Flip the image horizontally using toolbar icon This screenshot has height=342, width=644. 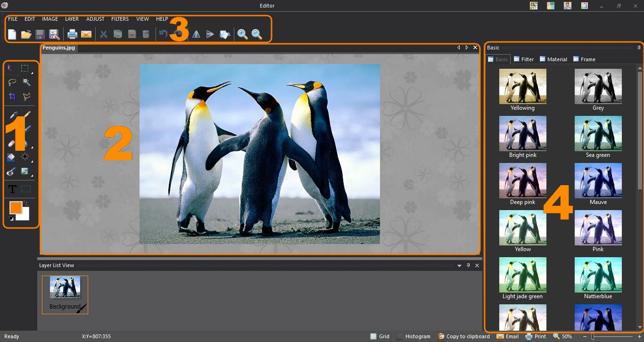(x=196, y=34)
